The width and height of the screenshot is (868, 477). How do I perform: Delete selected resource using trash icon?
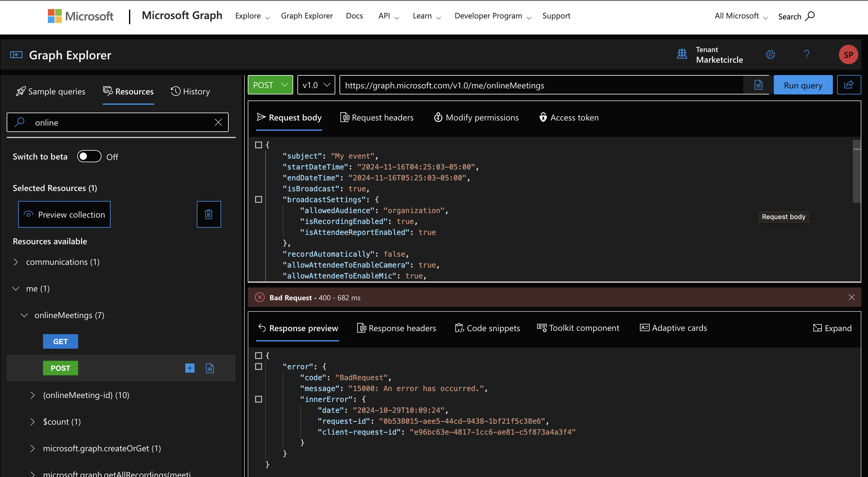pos(209,214)
